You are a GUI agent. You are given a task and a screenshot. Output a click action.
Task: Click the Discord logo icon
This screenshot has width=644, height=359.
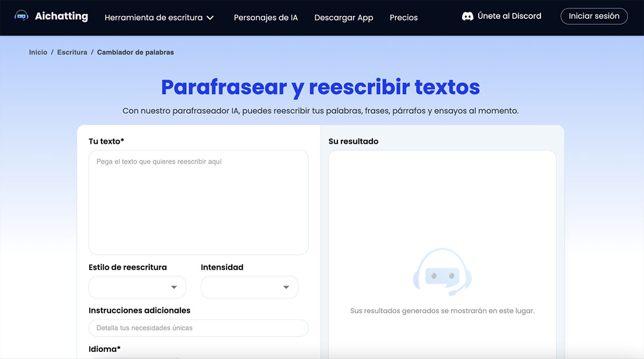467,17
